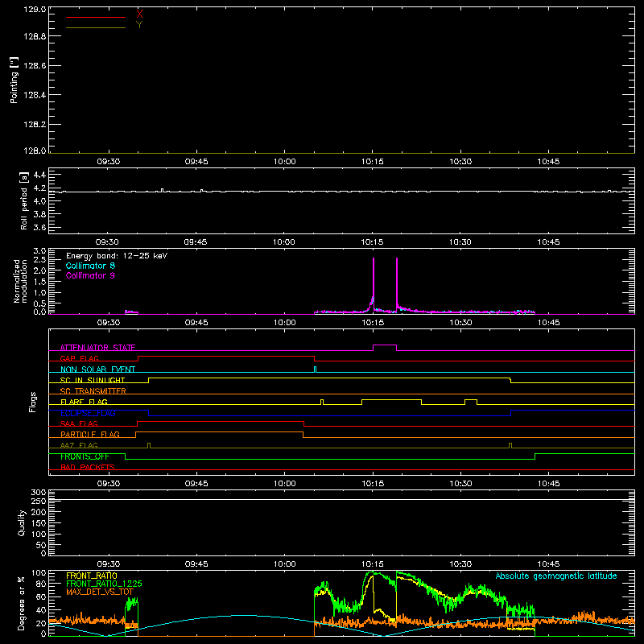
Task: Click the SC_IN_SUNLIGHT flag label
Action: tap(93, 380)
